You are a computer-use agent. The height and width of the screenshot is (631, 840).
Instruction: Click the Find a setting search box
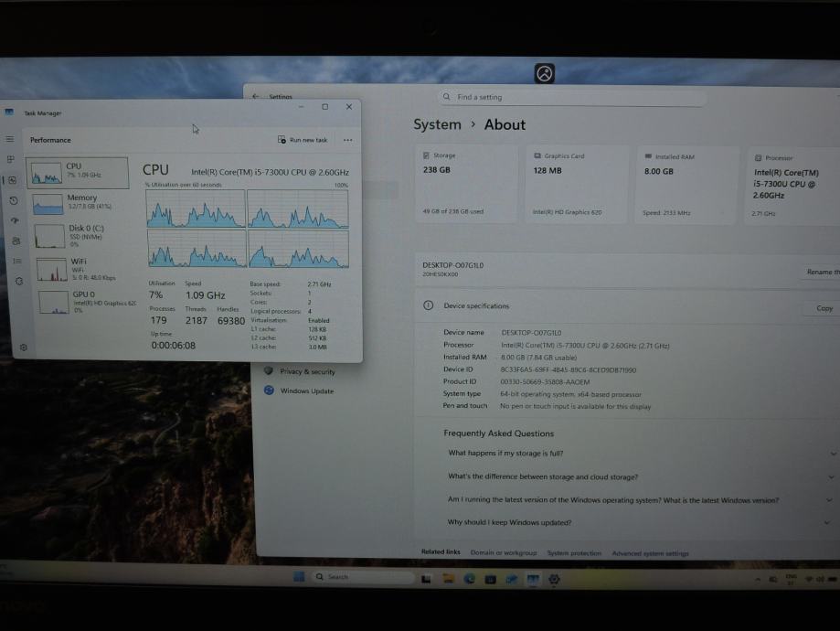click(572, 97)
